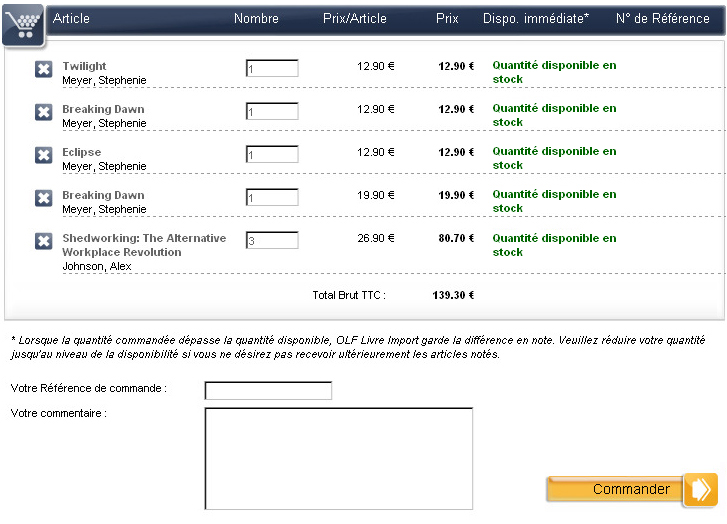Viewport: 727px width, 524px height.
Task: Open the Twilight book title link
Action: pyautogui.click(x=84, y=66)
